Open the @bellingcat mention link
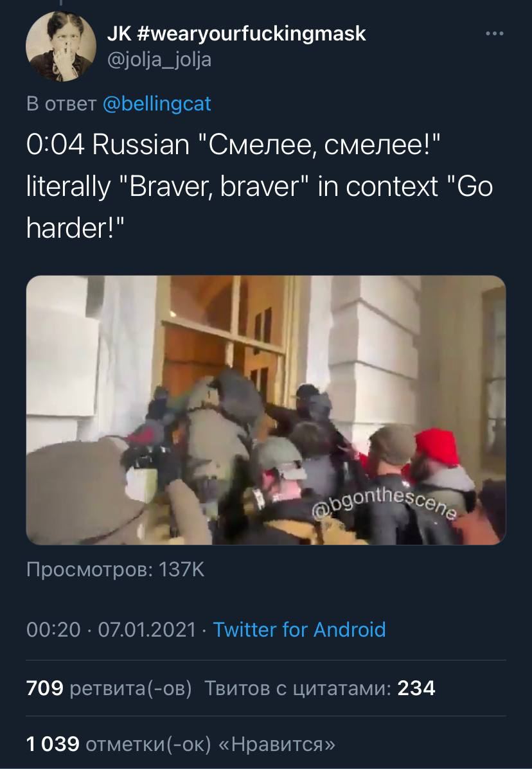 (x=157, y=103)
